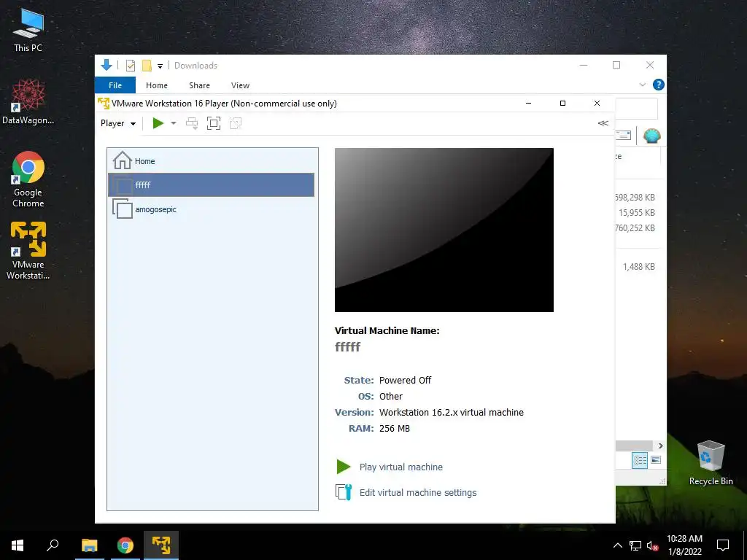Image resolution: width=747 pixels, height=560 pixels.
Task: Open This PC desktop icon
Action: point(28,31)
